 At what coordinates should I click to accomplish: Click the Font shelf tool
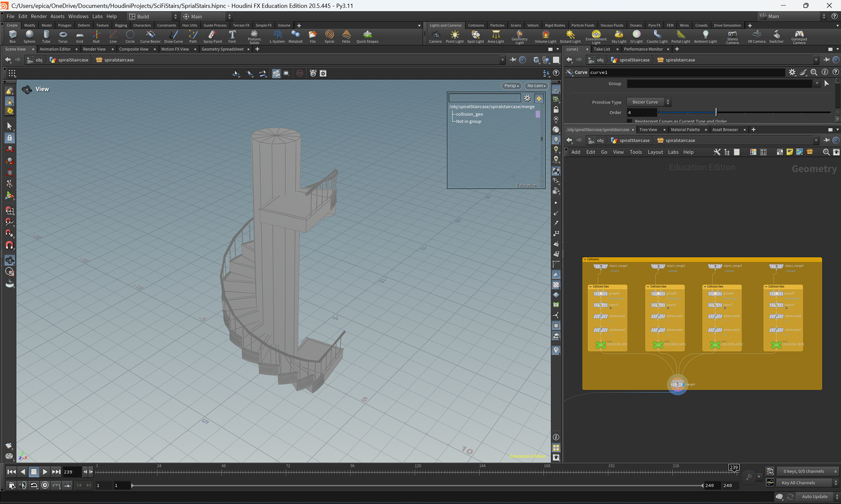pyautogui.click(x=232, y=36)
